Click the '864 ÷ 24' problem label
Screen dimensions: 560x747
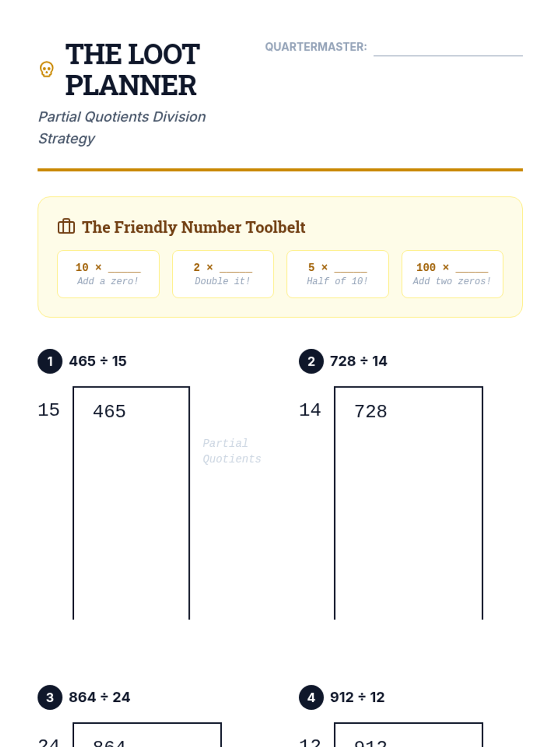pyautogui.click(x=99, y=697)
